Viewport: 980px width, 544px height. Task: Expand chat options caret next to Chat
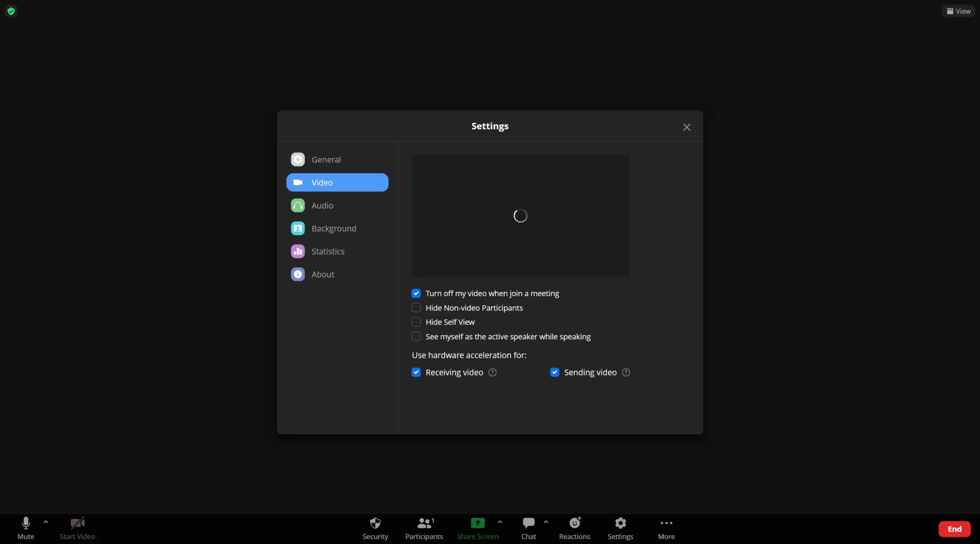tap(546, 522)
